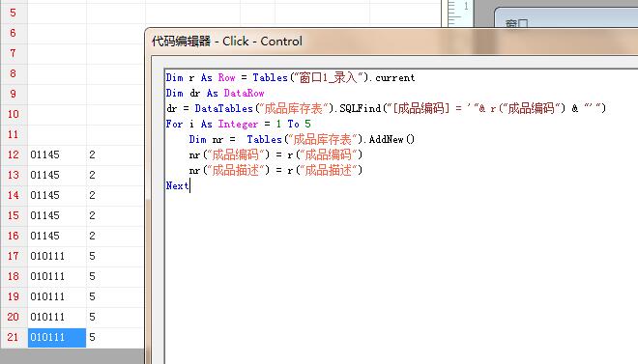This screenshot has width=638, height=364.
Task: Place cursor after the Next keyword
Action: coord(190,185)
